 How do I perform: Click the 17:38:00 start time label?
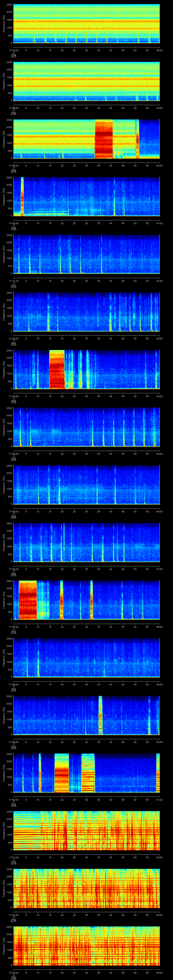point(13,108)
